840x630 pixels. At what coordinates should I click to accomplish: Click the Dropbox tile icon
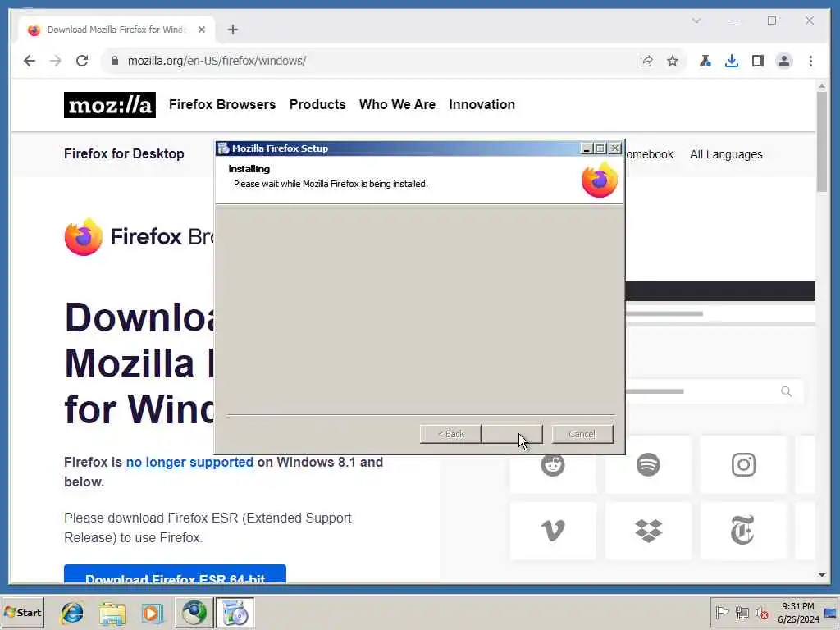point(648,531)
